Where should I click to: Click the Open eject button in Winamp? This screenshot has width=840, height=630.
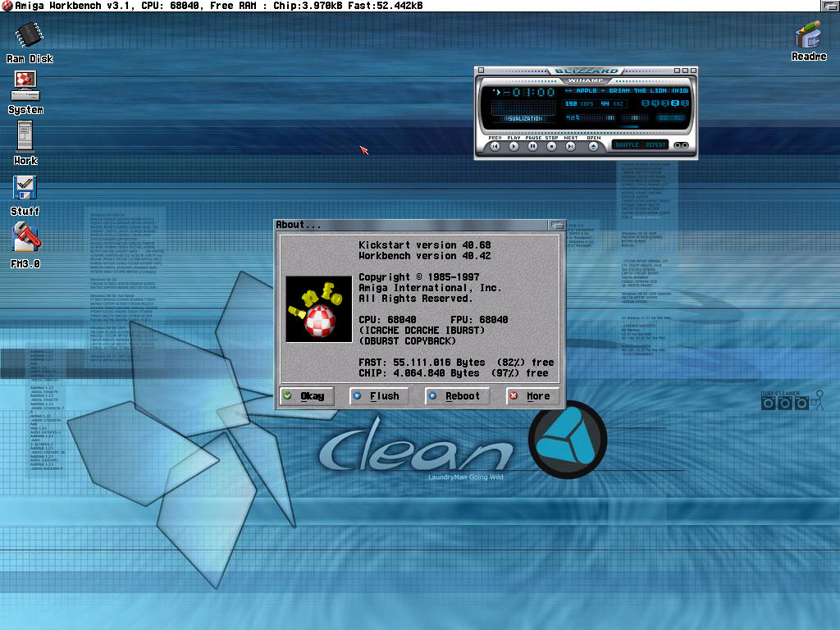pos(593,146)
